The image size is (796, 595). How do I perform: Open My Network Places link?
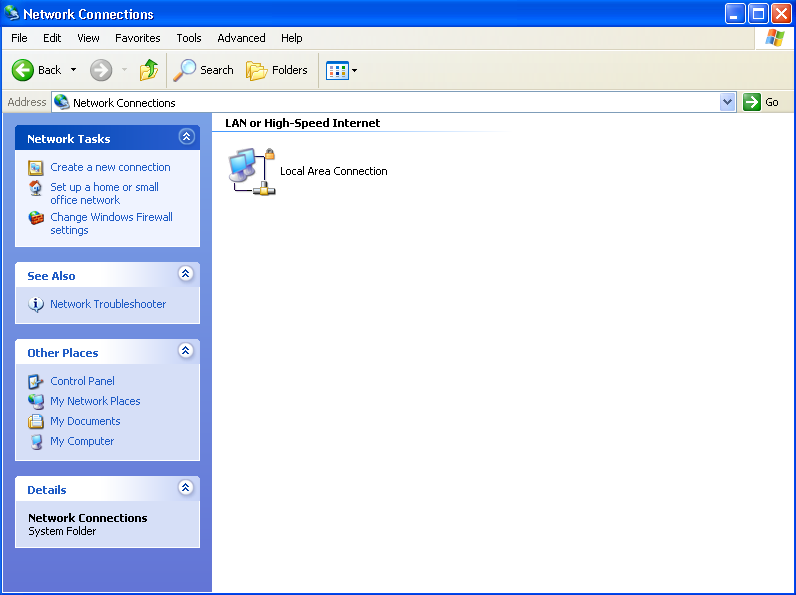pyautogui.click(x=95, y=401)
